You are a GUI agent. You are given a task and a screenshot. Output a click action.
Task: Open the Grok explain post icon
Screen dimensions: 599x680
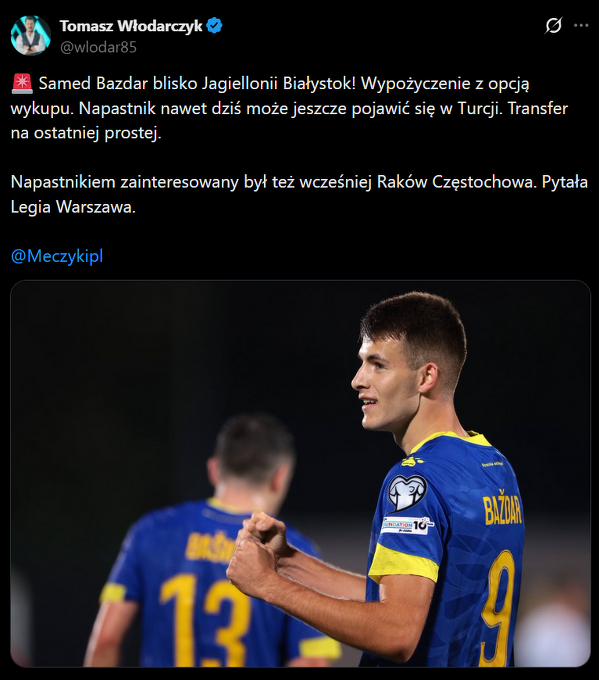pyautogui.click(x=553, y=25)
